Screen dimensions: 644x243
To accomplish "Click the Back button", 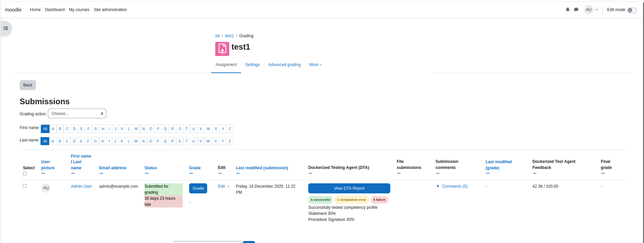I will 28,85.
